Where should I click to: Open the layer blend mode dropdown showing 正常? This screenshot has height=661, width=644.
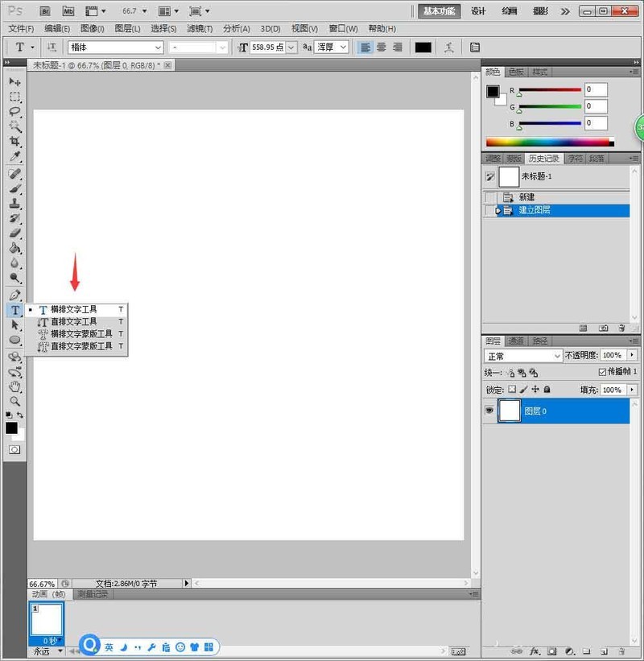[523, 355]
